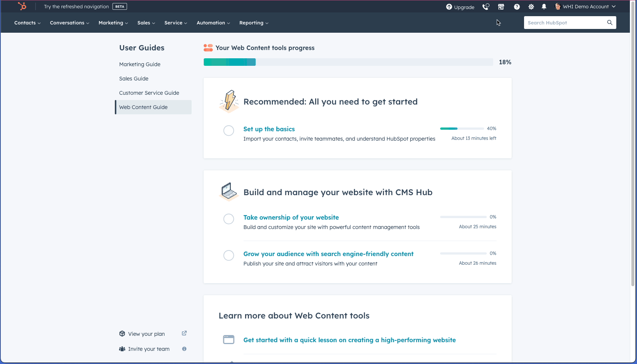The width and height of the screenshot is (637, 364).
Task: Click the info icon beside Invite your team
Action: click(184, 349)
